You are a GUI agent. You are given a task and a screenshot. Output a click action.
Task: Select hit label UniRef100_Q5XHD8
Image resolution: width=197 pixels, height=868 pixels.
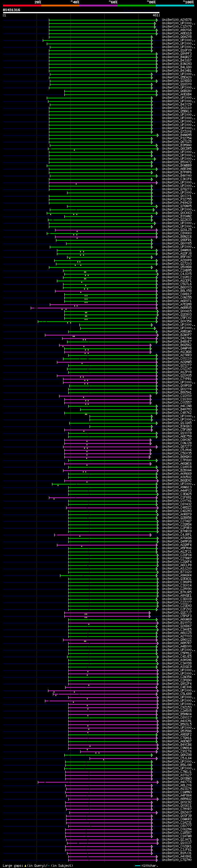point(177,267)
